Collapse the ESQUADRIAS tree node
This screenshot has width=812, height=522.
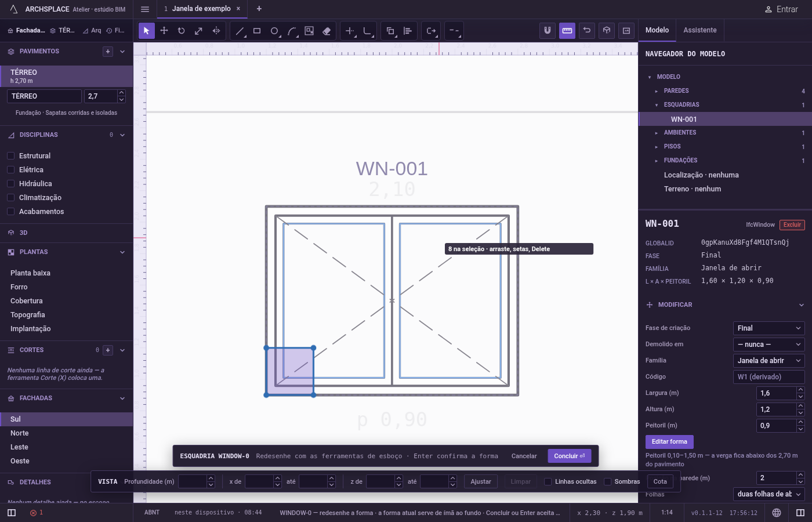coord(657,105)
